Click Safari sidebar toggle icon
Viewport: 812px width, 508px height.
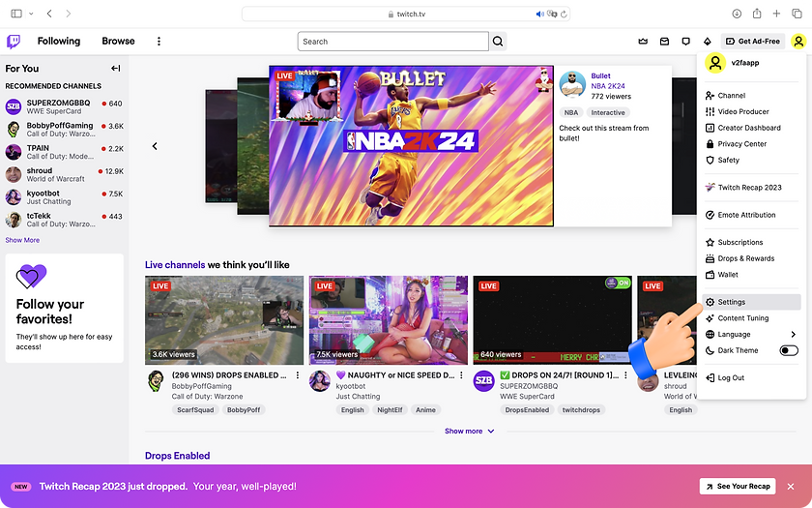pos(16,14)
